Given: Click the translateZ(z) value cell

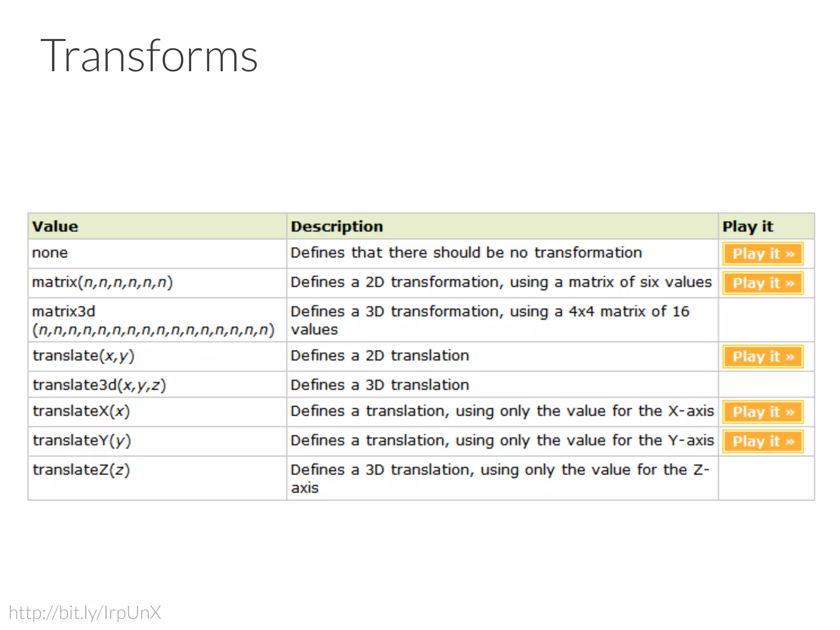Looking at the screenshot, I should [81, 470].
